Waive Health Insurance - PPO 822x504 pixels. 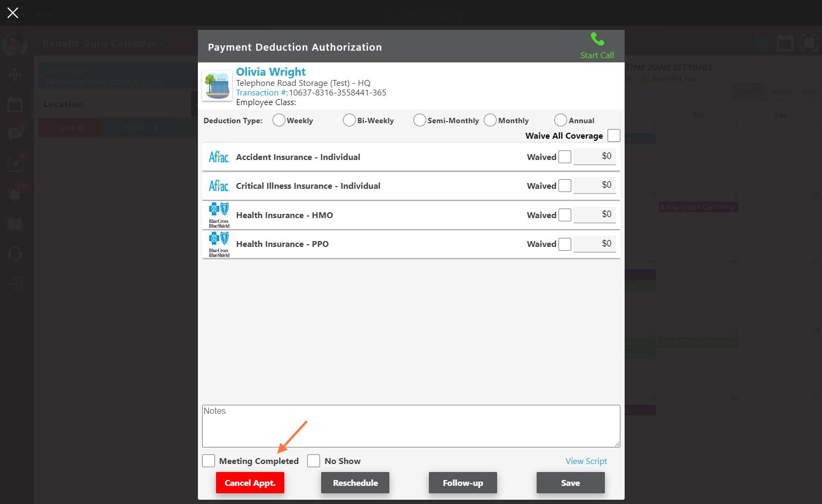coord(565,244)
